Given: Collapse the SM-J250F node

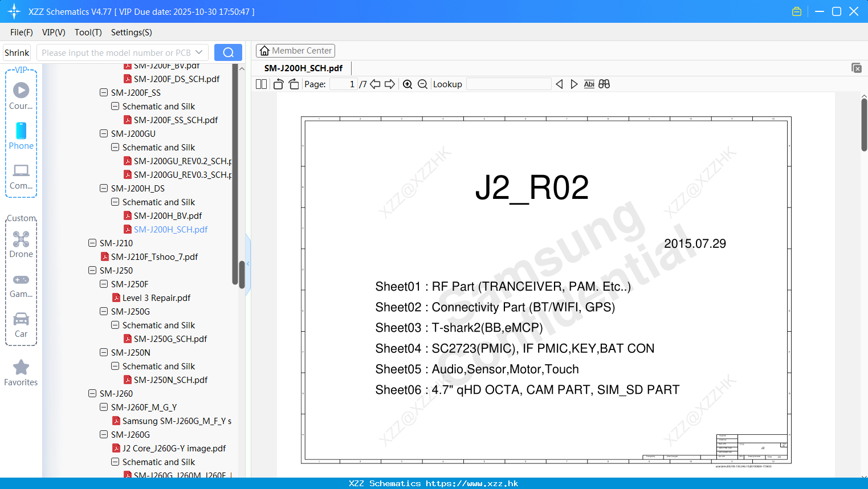Looking at the screenshot, I should (x=104, y=284).
